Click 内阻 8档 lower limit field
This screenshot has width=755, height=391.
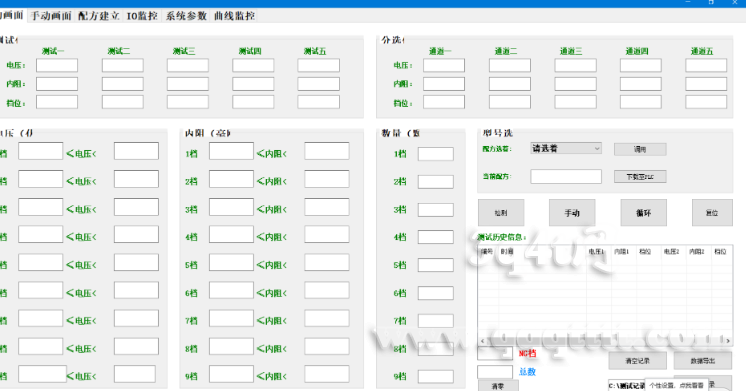(231, 346)
